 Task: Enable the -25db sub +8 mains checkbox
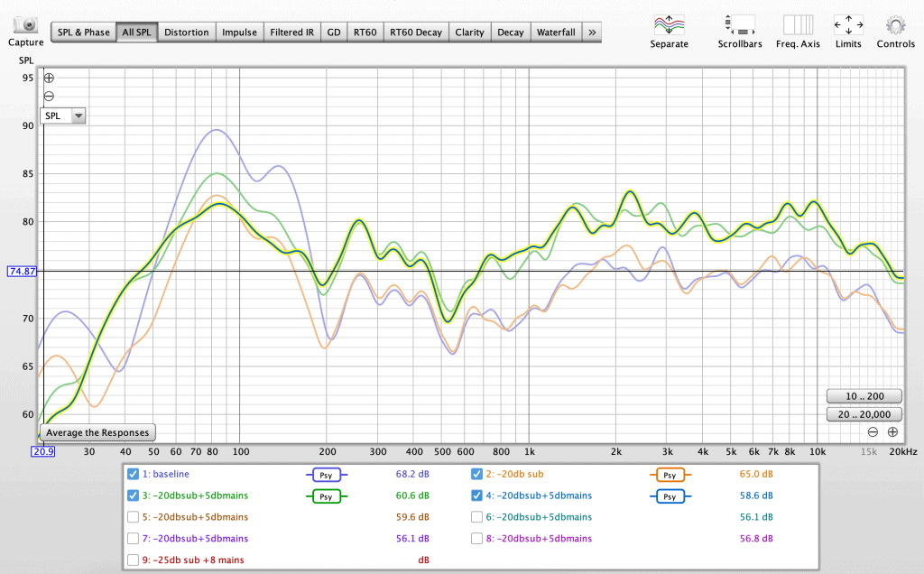pos(134,560)
